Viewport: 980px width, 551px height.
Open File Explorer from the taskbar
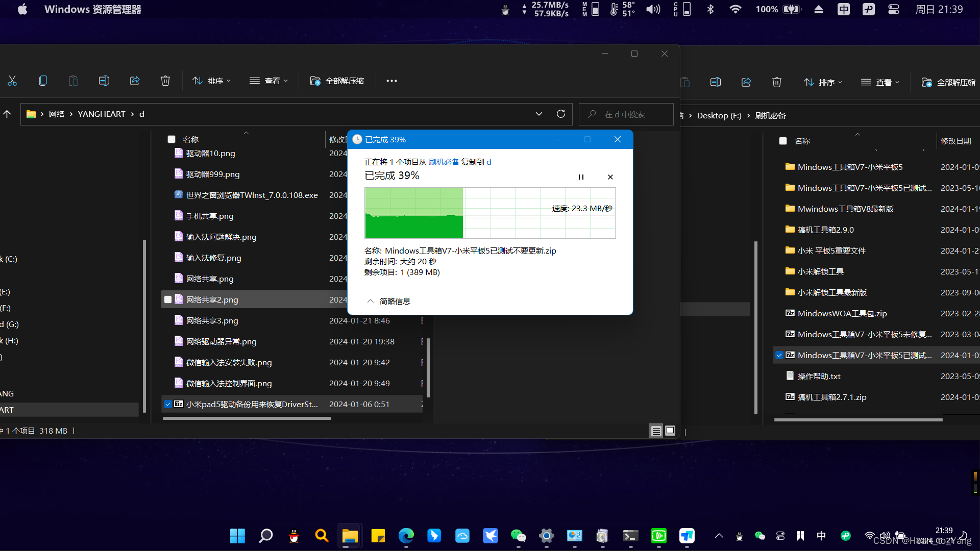click(x=350, y=536)
